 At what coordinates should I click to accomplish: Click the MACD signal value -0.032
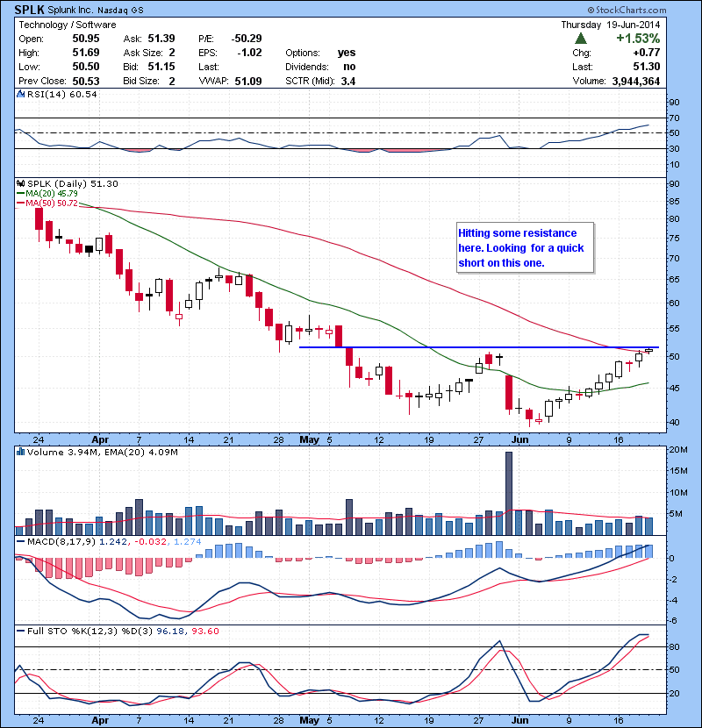(x=151, y=541)
